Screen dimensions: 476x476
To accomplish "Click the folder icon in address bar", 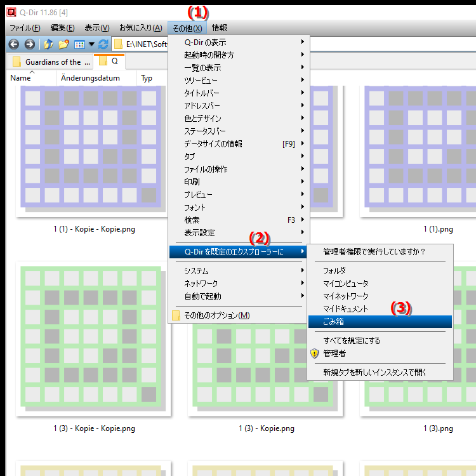I will pos(118,44).
